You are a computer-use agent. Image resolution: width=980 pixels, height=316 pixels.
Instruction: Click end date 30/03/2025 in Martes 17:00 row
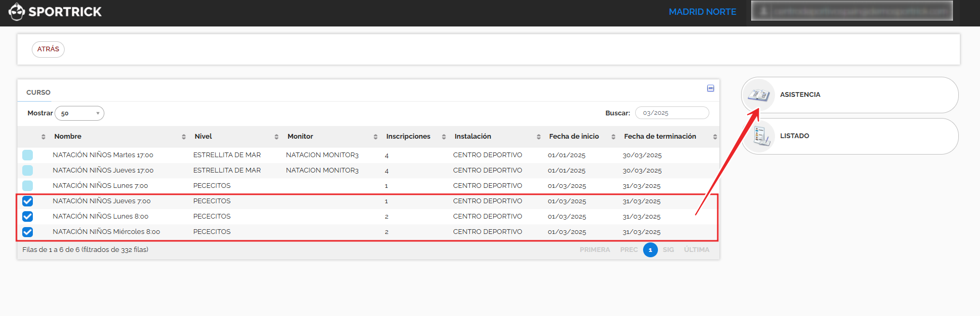642,156
